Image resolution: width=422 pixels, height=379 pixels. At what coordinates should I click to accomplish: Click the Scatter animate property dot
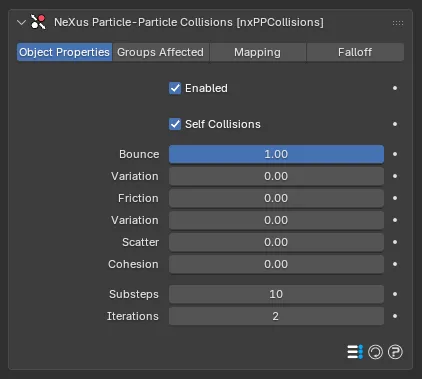tap(395, 242)
